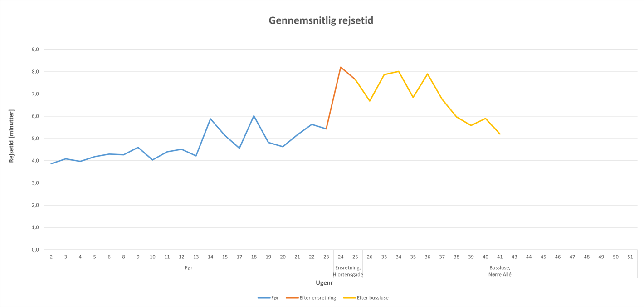Image resolution: width=644 pixels, height=307 pixels.
Task: Select the Ugenr horizontal axis title
Action: pyautogui.click(x=324, y=283)
